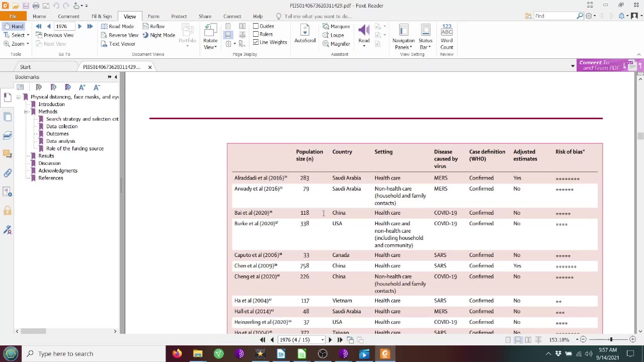Image resolution: width=644 pixels, height=362 pixels.
Task: Open the Attachments paperclip panel
Action: 7,173
